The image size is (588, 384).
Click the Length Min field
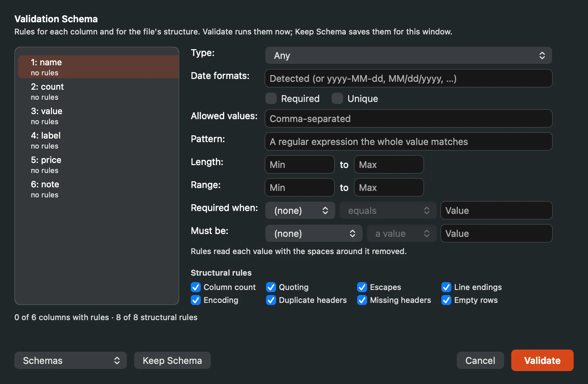pyautogui.click(x=300, y=165)
